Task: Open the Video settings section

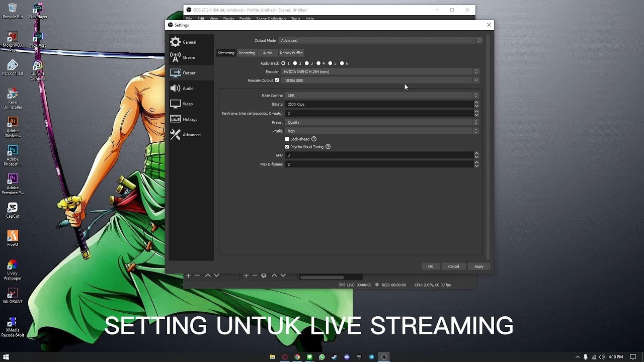Action: [191, 104]
